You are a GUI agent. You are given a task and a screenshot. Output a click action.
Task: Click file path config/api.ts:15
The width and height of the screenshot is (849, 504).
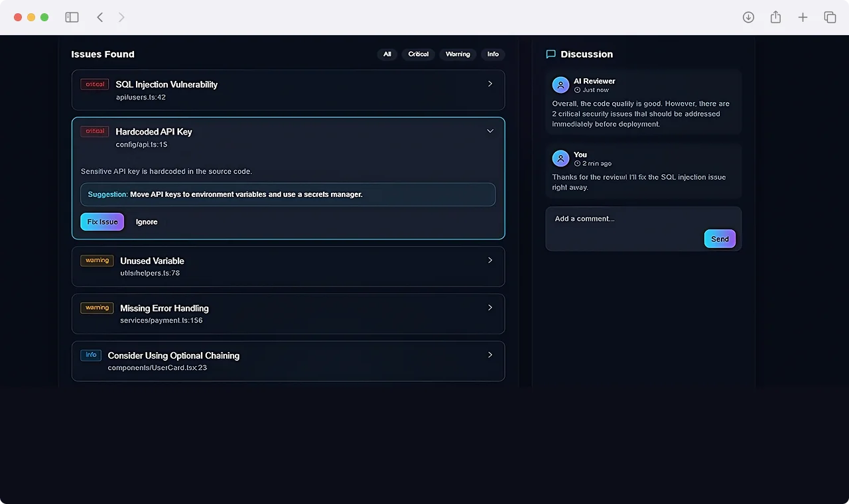tap(141, 145)
